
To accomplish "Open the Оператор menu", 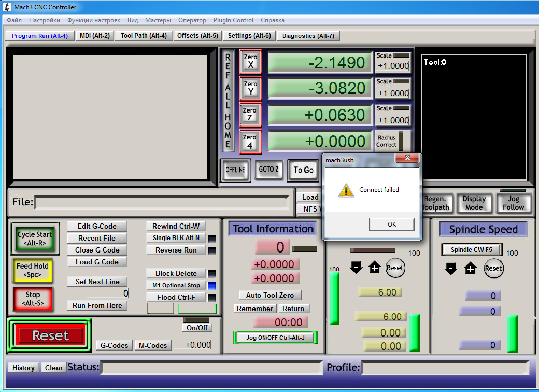I will pyautogui.click(x=192, y=20).
